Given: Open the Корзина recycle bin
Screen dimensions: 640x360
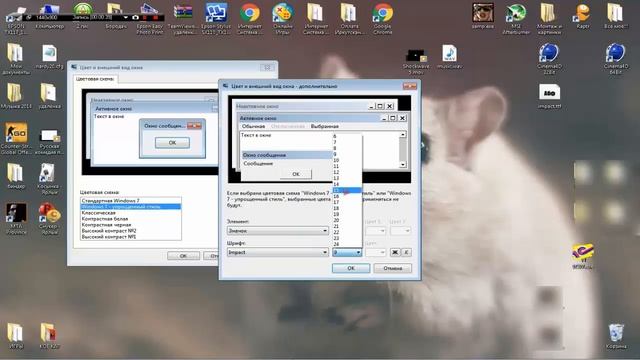Looking at the screenshot, I should click(x=616, y=336).
